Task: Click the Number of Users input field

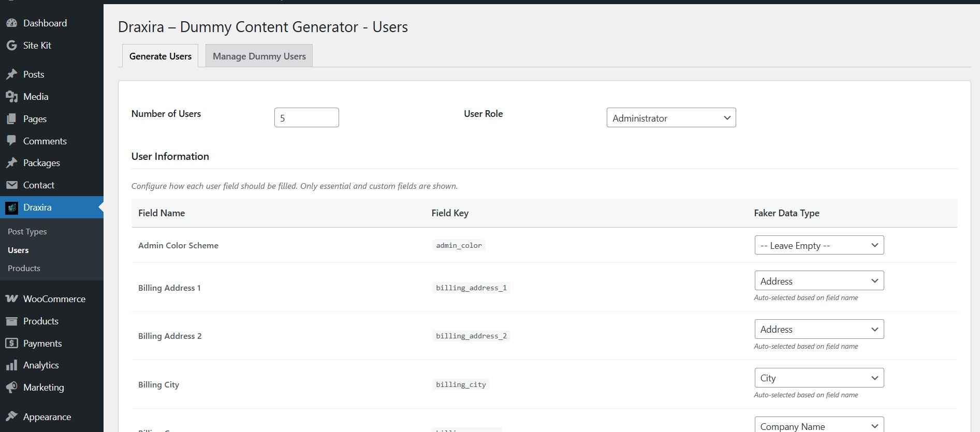Action: click(306, 117)
